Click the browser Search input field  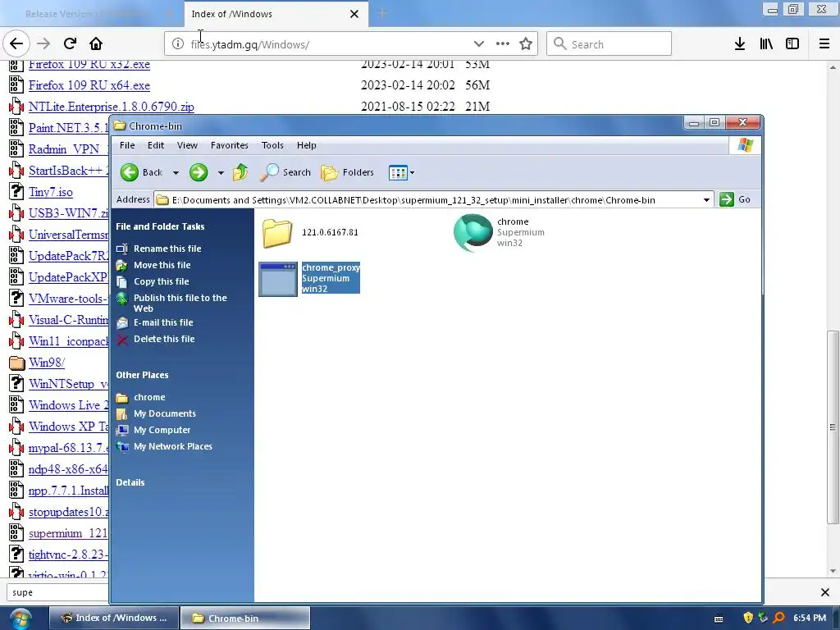pyautogui.click(x=609, y=44)
